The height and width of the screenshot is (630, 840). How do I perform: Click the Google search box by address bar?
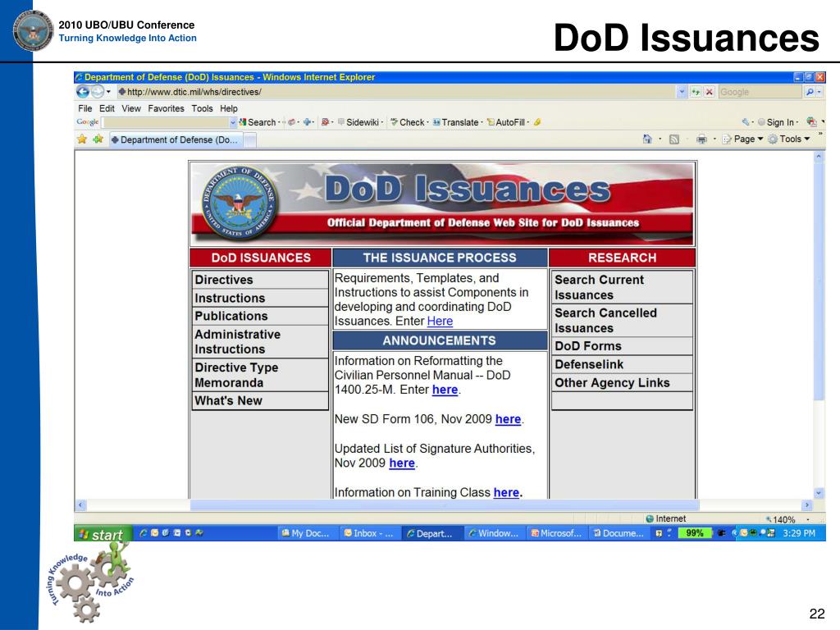click(760, 92)
